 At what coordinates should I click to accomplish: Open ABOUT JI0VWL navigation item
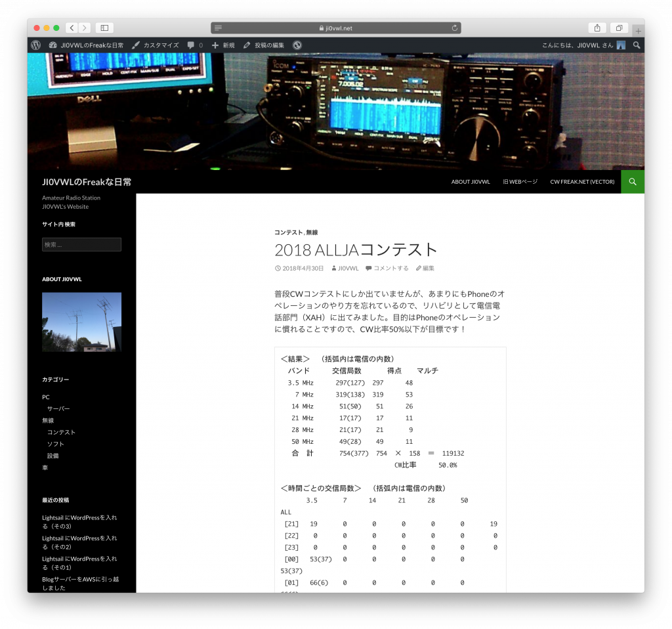tap(470, 182)
